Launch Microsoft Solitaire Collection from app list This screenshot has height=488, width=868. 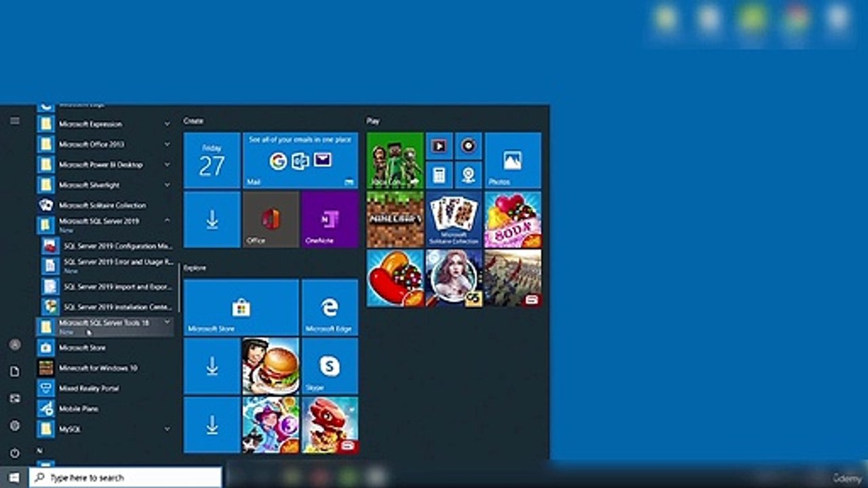pyautogui.click(x=104, y=205)
